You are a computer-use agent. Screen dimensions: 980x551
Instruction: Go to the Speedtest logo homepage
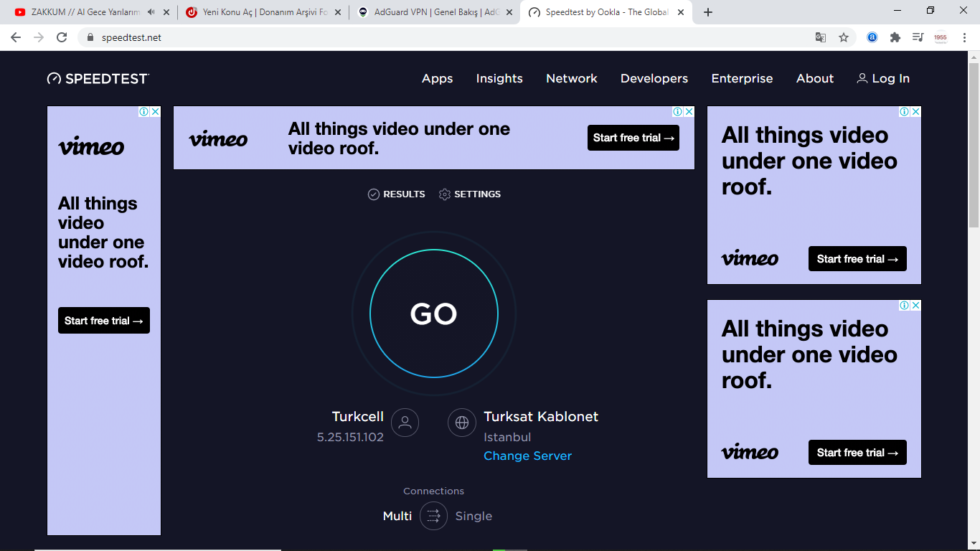(98, 79)
